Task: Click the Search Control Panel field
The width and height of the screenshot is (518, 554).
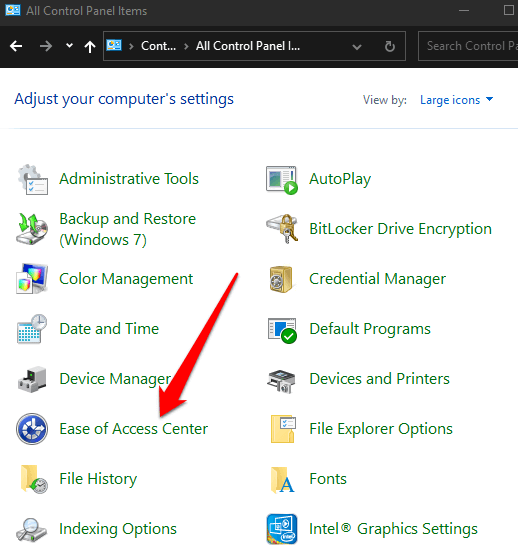Action: (x=468, y=46)
